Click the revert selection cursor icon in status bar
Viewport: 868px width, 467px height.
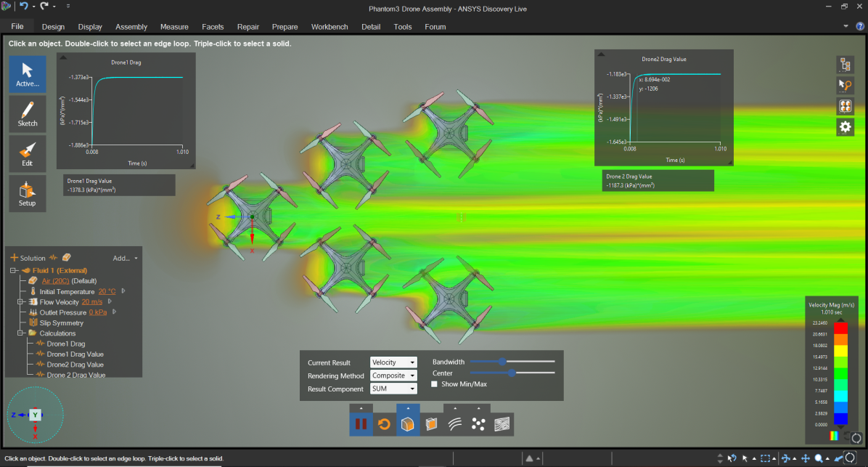[x=732, y=458]
